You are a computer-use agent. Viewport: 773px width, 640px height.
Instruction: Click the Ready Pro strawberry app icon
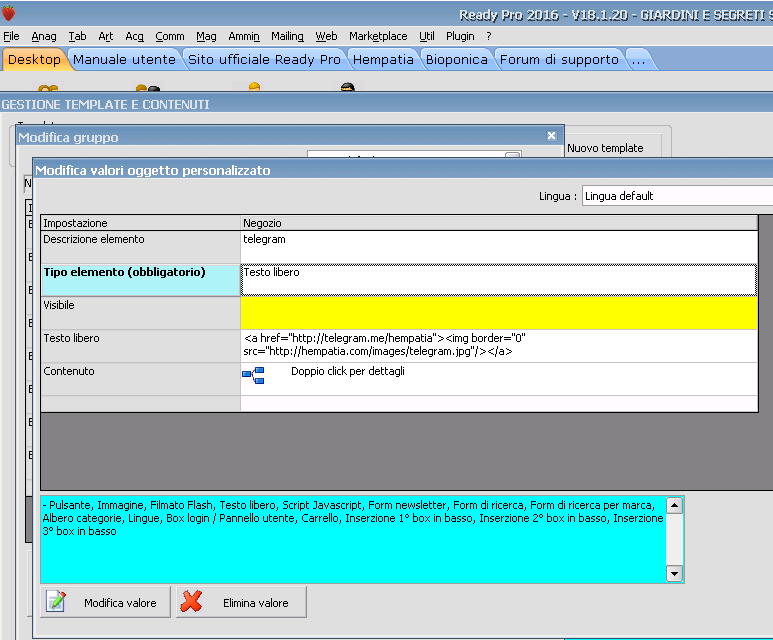(x=8, y=13)
